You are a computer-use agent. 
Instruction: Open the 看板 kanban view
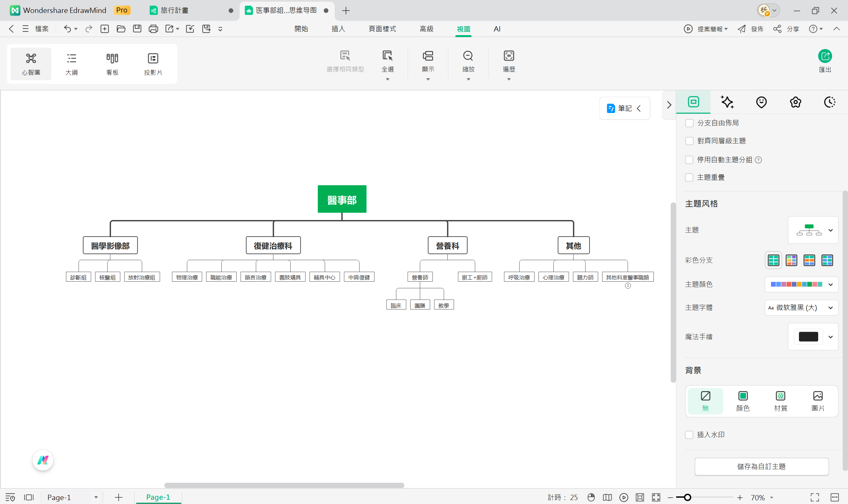(112, 64)
